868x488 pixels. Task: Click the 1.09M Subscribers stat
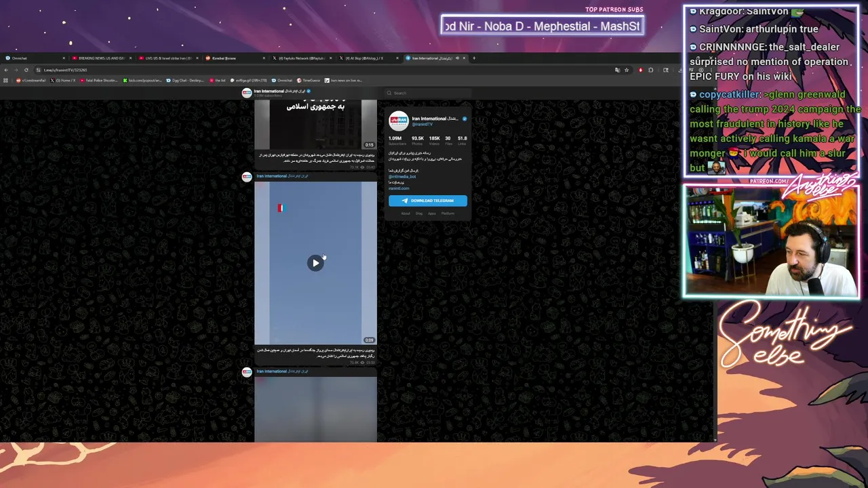point(397,140)
